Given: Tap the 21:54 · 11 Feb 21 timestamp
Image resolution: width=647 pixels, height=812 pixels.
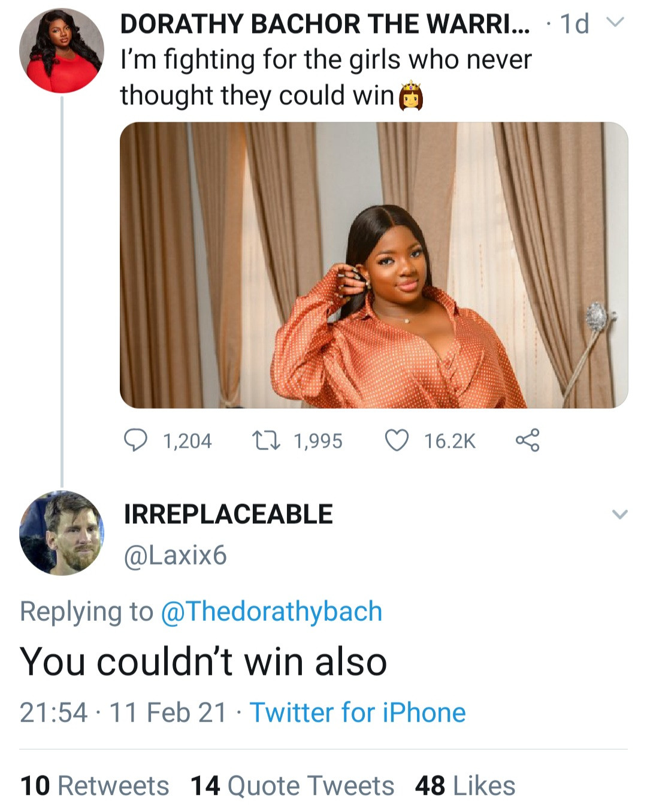Looking at the screenshot, I should pos(123,713).
